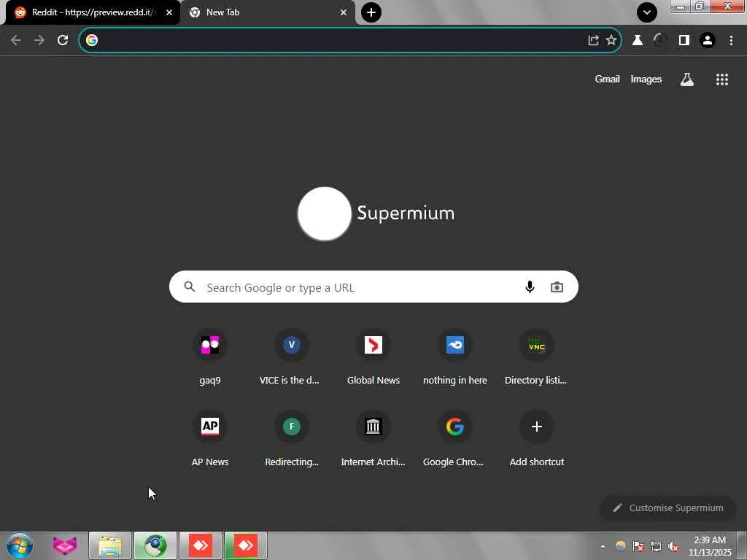Click the Search Google or type a URL box
This screenshot has width=747, height=560.
coord(373,287)
